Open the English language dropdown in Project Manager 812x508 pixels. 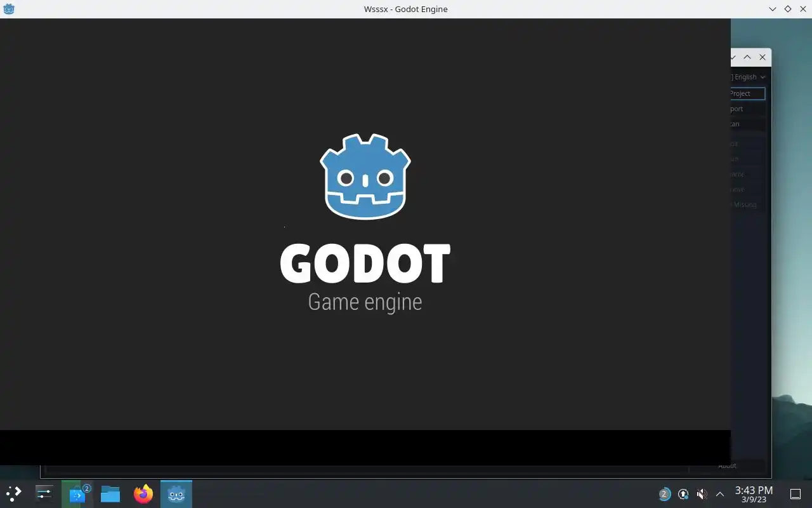749,77
